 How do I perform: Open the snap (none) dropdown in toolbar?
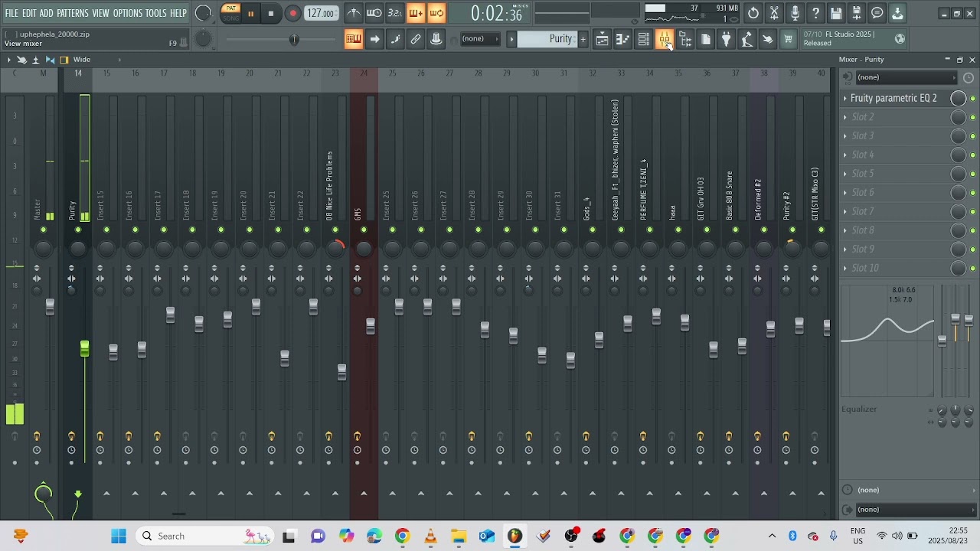click(479, 39)
